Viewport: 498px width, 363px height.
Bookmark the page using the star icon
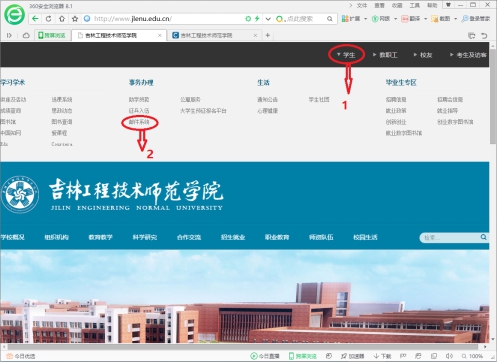coord(75,19)
